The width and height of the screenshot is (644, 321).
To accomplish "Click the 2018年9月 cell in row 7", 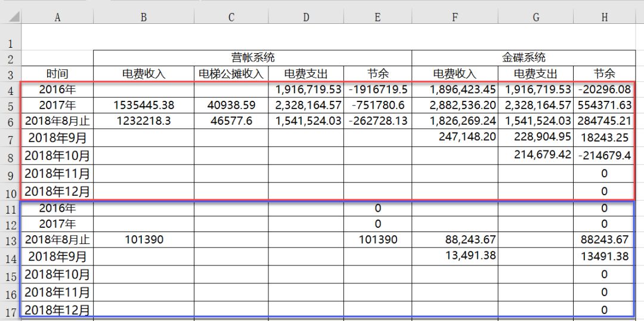I will [x=57, y=138].
